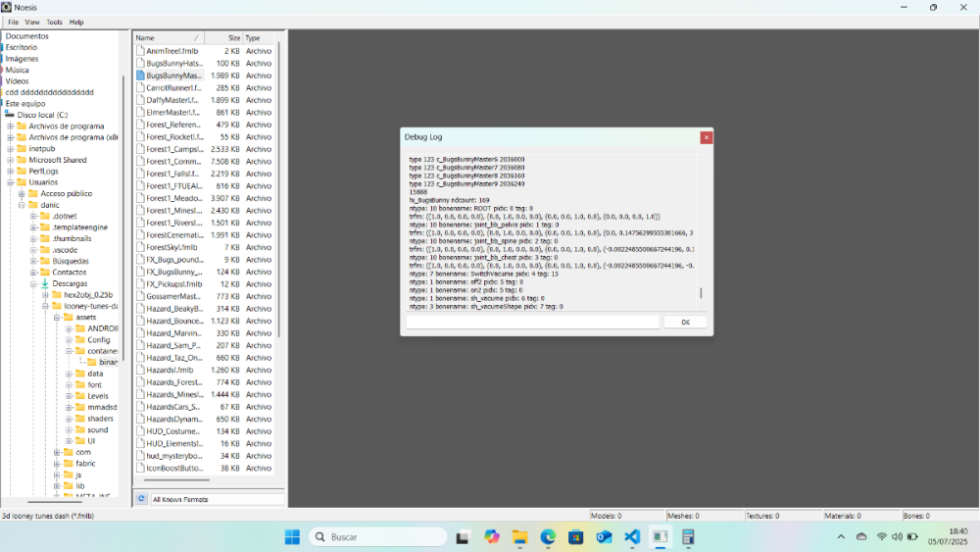Close the Debug Log dialog
Viewport: 980px width, 552px height.
706,137
